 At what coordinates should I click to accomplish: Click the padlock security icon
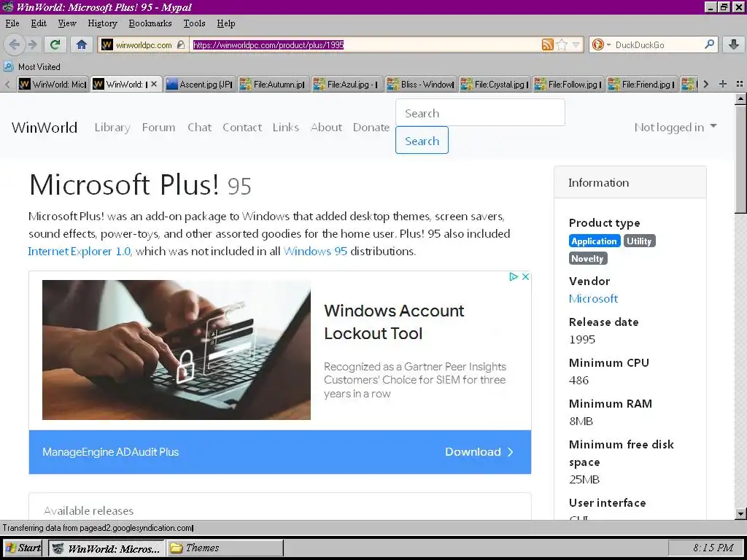click(181, 44)
